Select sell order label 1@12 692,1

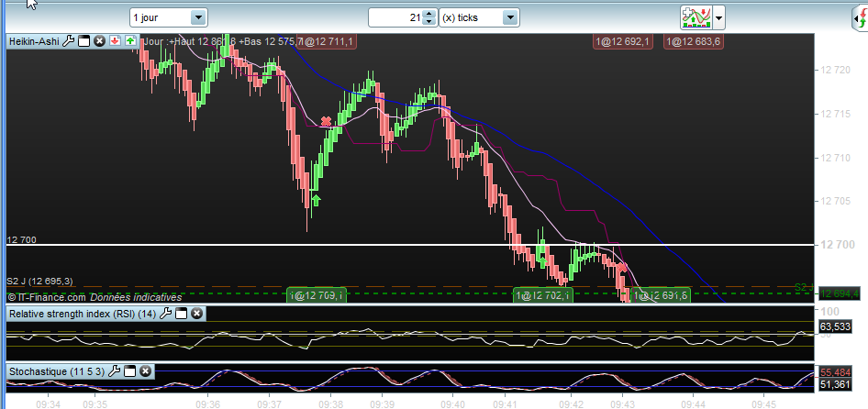623,41
